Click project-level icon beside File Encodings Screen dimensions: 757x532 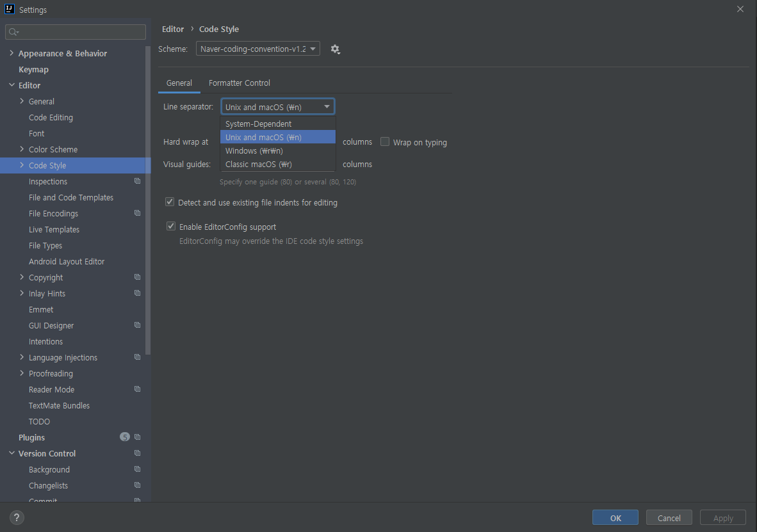pyautogui.click(x=137, y=213)
